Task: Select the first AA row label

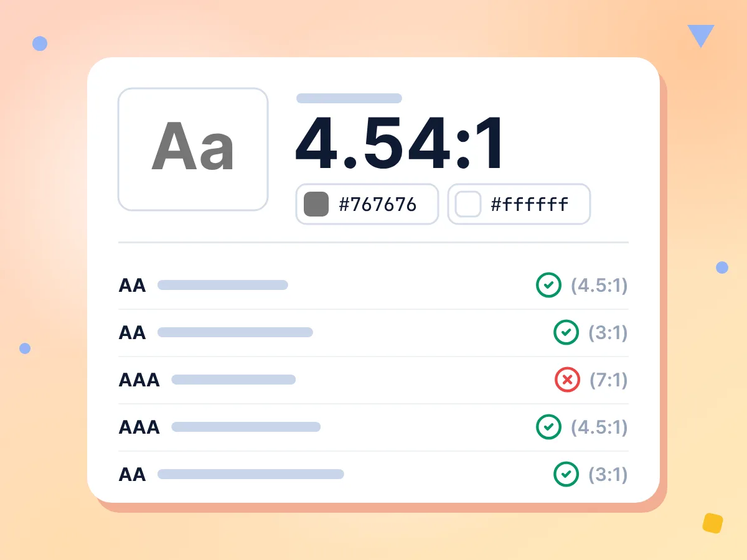Action: pyautogui.click(x=132, y=286)
